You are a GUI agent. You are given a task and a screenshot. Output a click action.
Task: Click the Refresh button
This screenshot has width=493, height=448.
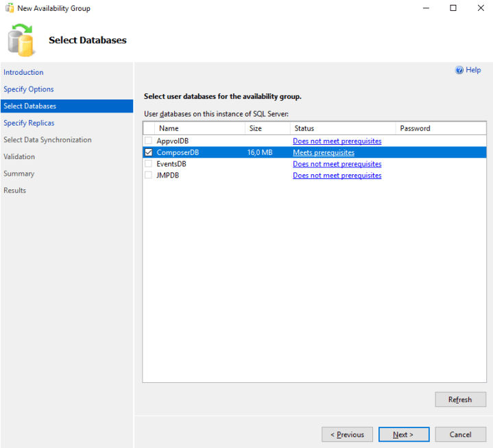[x=460, y=399]
